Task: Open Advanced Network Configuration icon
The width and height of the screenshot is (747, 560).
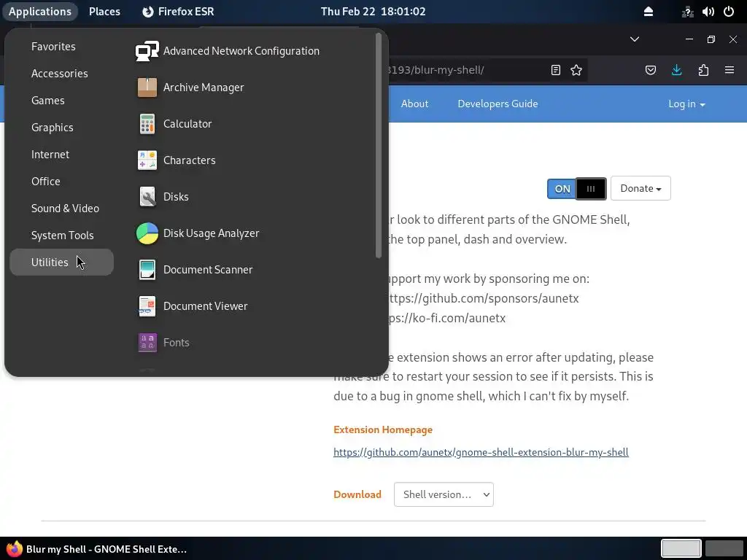Action: point(147,51)
